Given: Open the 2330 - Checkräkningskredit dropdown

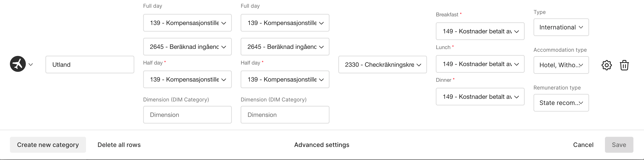Looking at the screenshot, I should (382, 65).
